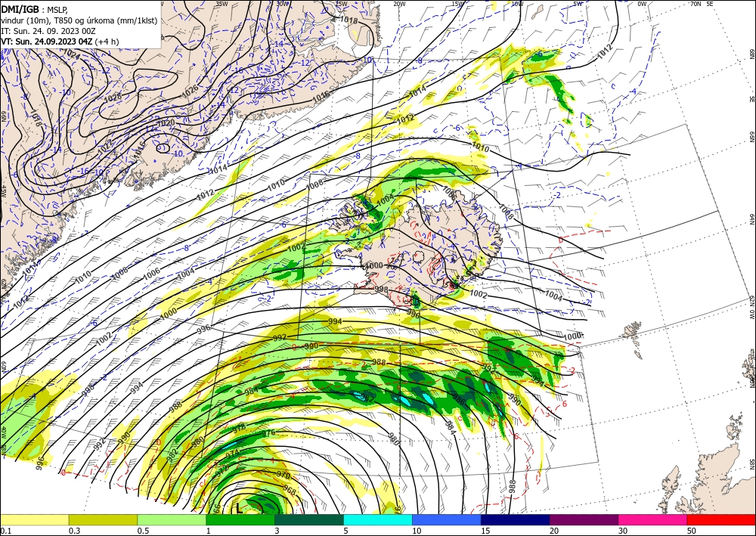The image size is (756, 536).
Task: Click the '50' legend value label
Action: [692, 531]
